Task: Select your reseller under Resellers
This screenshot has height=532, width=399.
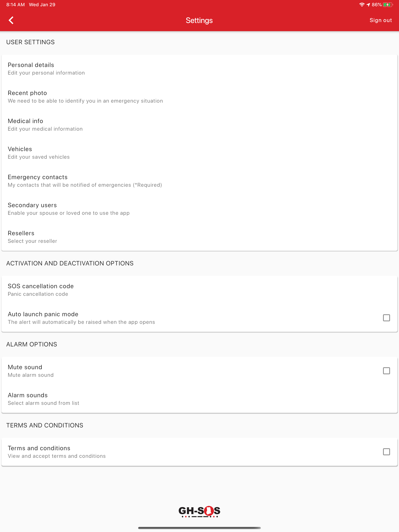Action: tap(199, 237)
